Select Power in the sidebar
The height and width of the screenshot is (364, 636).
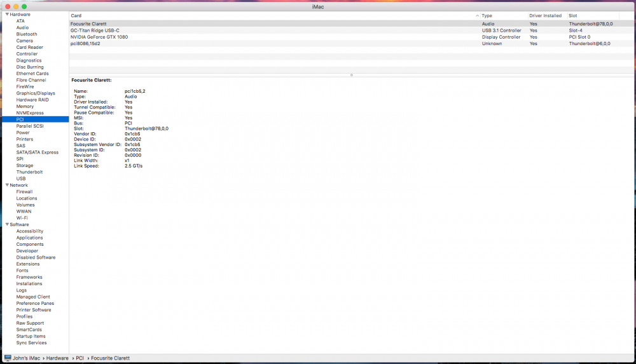click(x=23, y=133)
